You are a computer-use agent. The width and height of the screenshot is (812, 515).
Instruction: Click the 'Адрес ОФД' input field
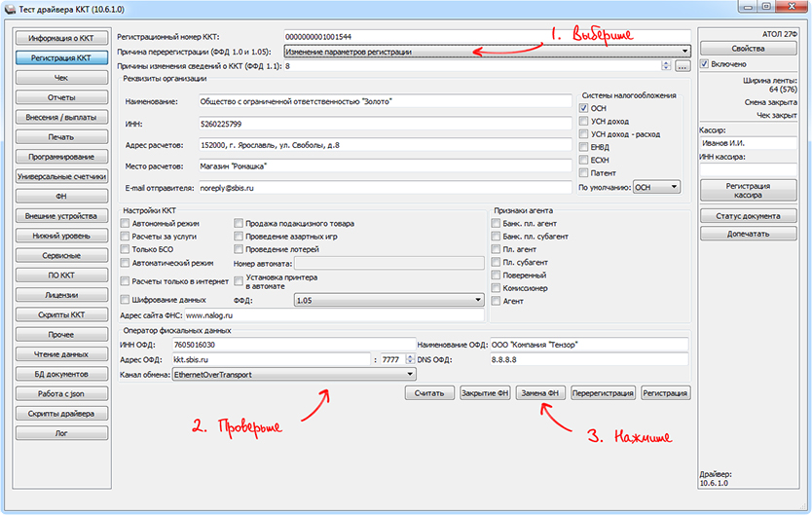coord(271,359)
